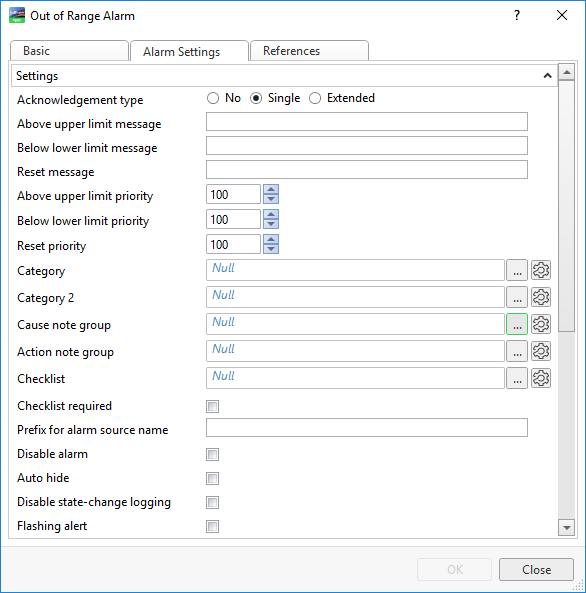Click the Out of Range Alarm app icon
The width and height of the screenshot is (586, 593).
(x=17, y=16)
